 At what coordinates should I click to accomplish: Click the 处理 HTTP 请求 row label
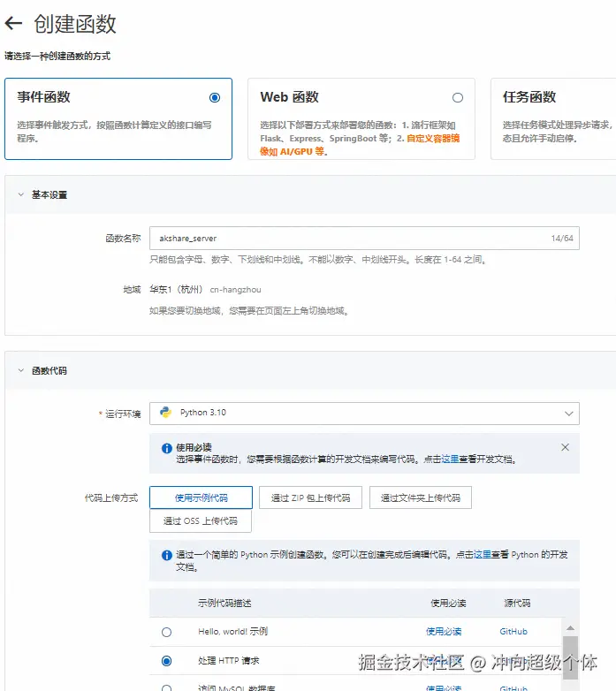229,660
